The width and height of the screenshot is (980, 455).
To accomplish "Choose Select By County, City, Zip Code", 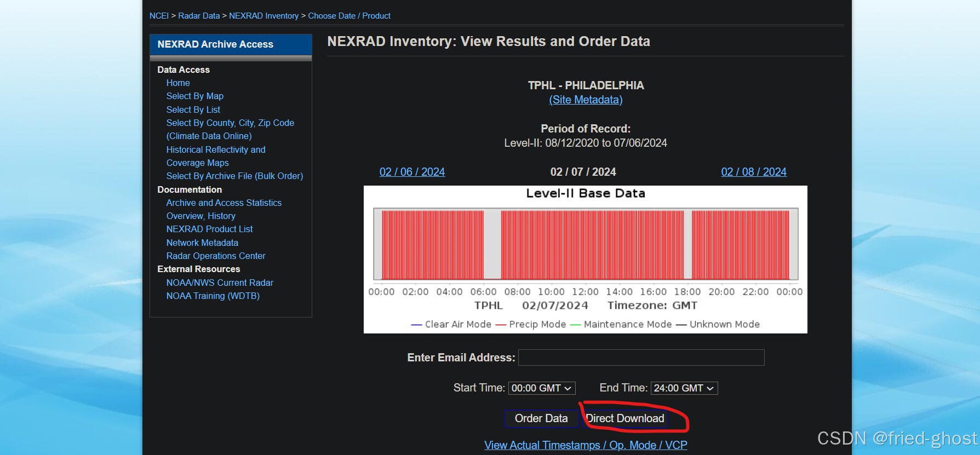I will (230, 129).
